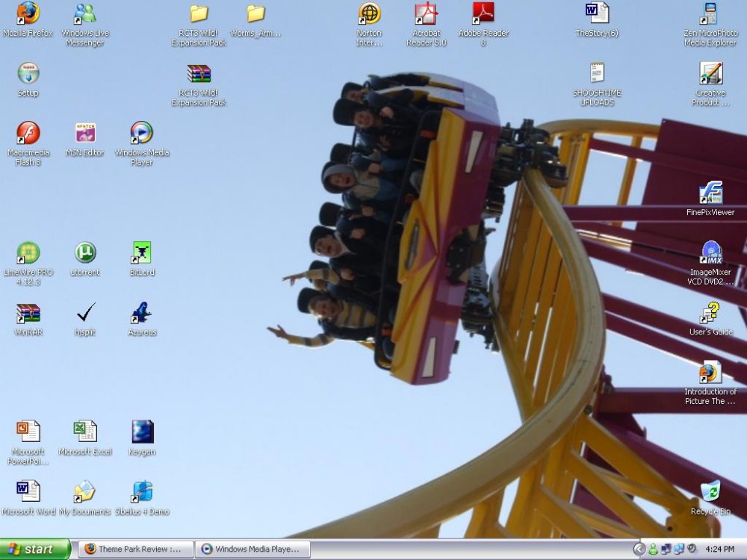Screen dimensions: 747x560
Task: Open Mozilla Firefox from the desktop
Action: point(28,16)
